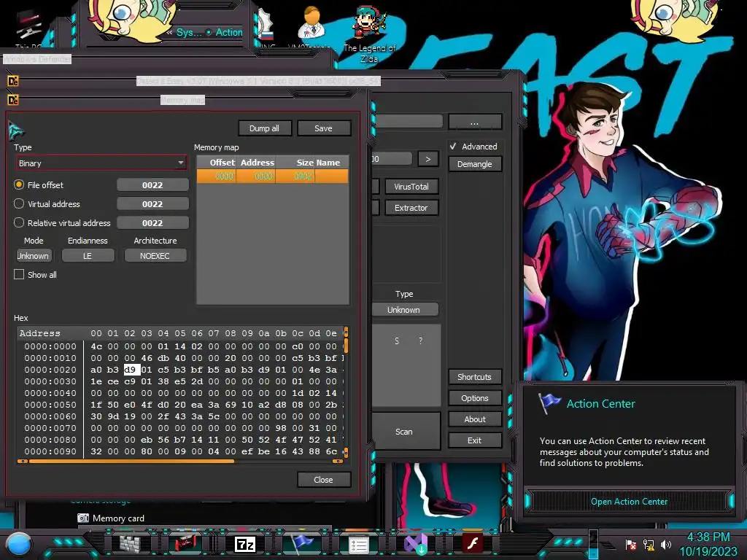Click the network tray icon
The width and height of the screenshot is (747, 560).
[x=649, y=545]
